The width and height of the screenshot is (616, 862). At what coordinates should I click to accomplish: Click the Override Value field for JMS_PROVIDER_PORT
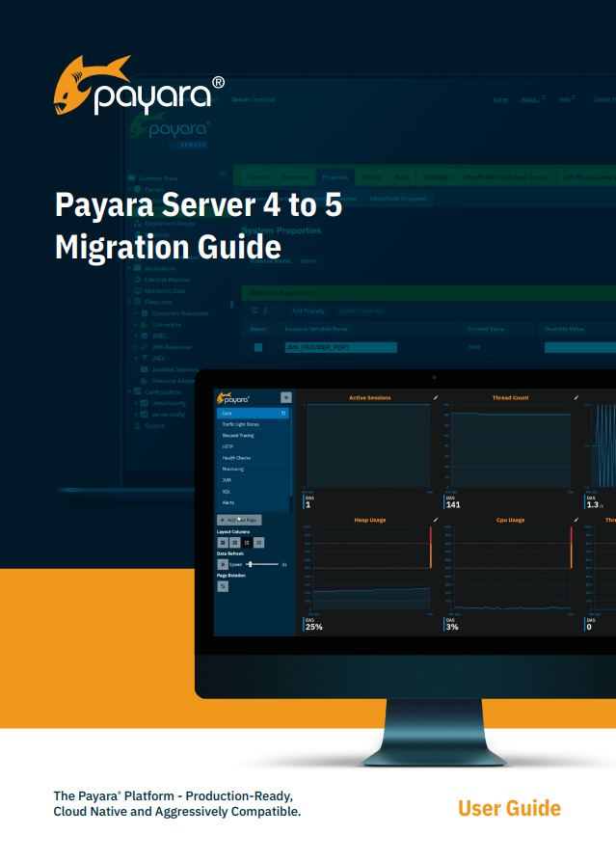tap(580, 347)
